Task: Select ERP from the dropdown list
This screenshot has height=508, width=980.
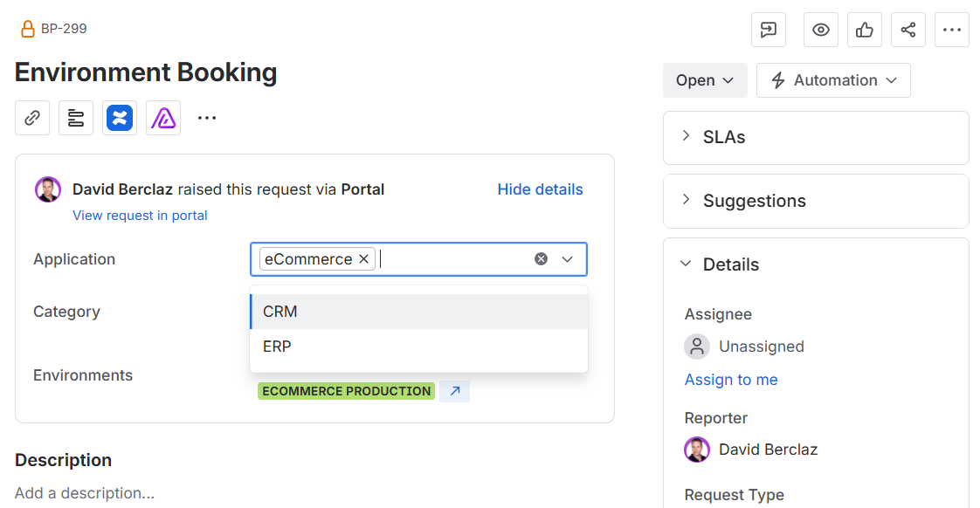Action: (x=418, y=347)
